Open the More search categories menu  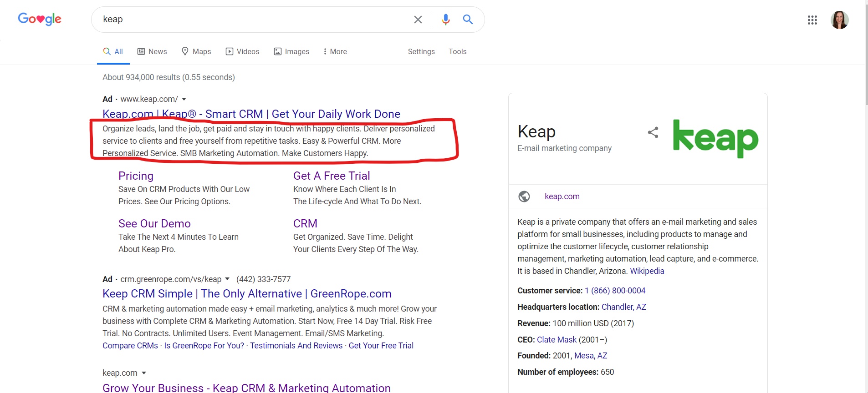pos(335,51)
